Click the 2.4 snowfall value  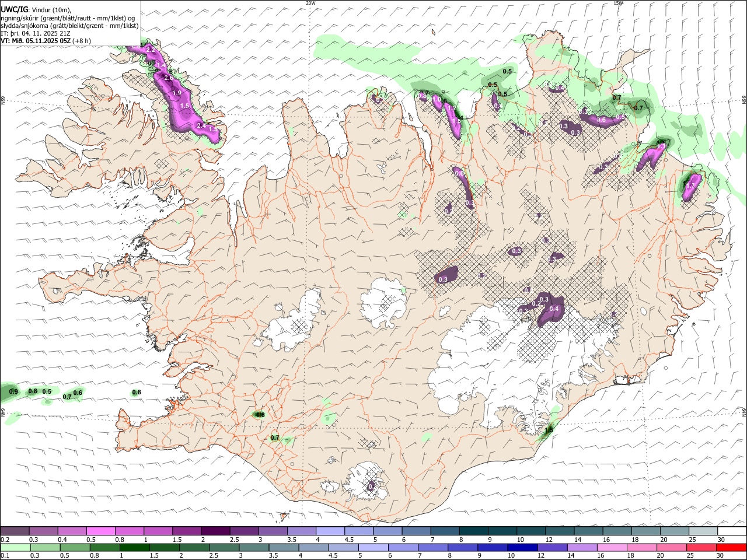pos(201,125)
